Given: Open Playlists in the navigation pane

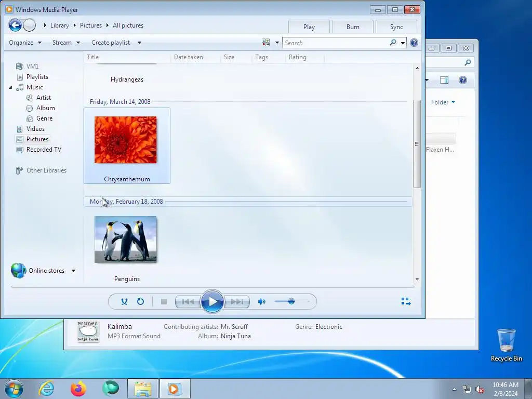Looking at the screenshot, I should click(37, 77).
